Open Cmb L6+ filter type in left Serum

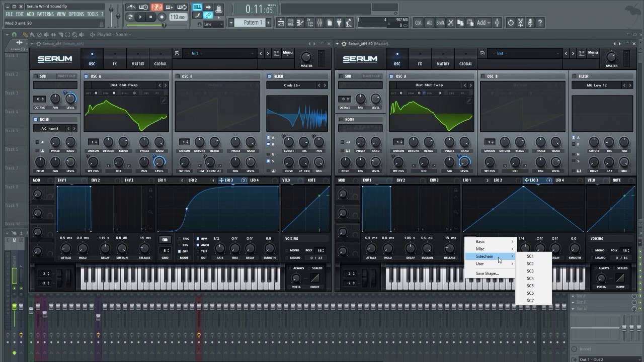coord(292,85)
